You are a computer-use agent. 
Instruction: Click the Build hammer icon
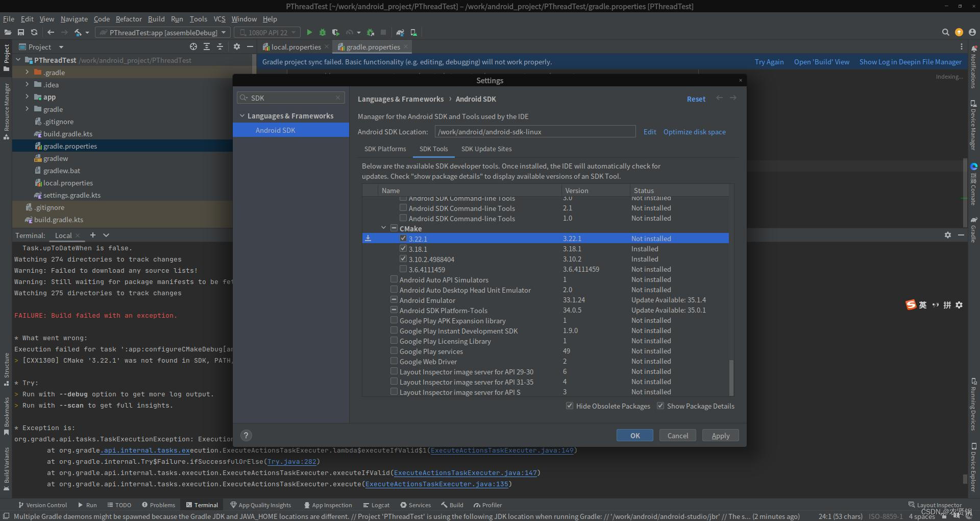tap(78, 32)
